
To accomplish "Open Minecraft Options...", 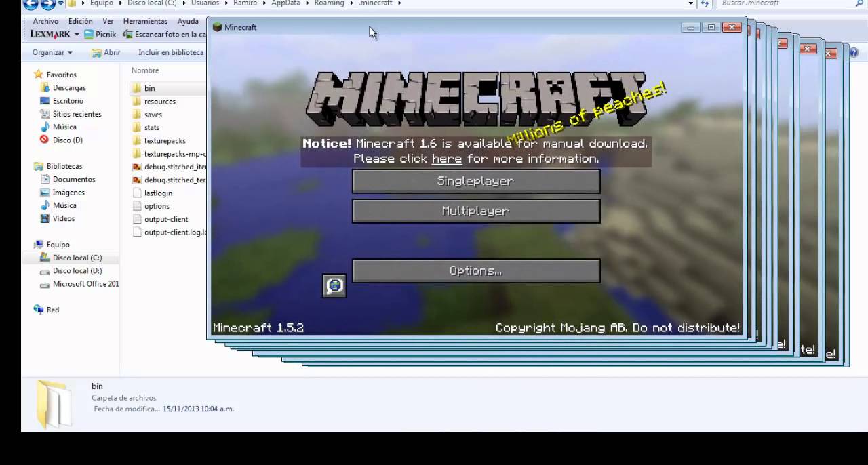I will (476, 270).
